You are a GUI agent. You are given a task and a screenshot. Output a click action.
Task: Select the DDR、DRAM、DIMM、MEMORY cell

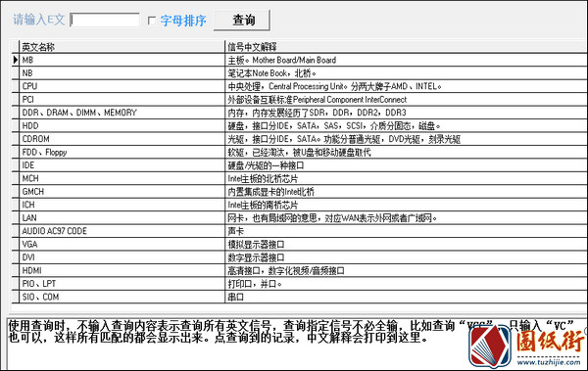pos(122,113)
